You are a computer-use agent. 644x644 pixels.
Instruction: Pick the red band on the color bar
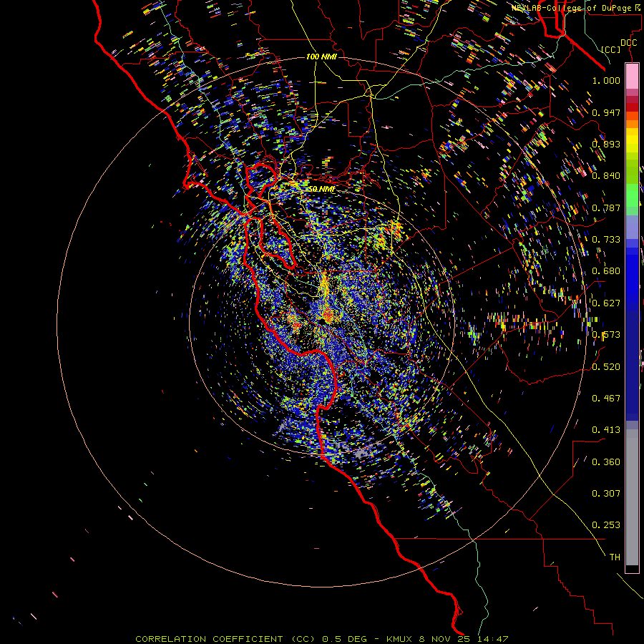(632, 107)
